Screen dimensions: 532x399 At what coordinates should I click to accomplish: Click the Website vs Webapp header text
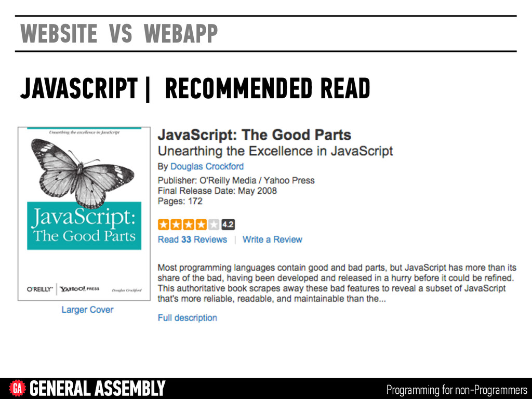(x=119, y=34)
